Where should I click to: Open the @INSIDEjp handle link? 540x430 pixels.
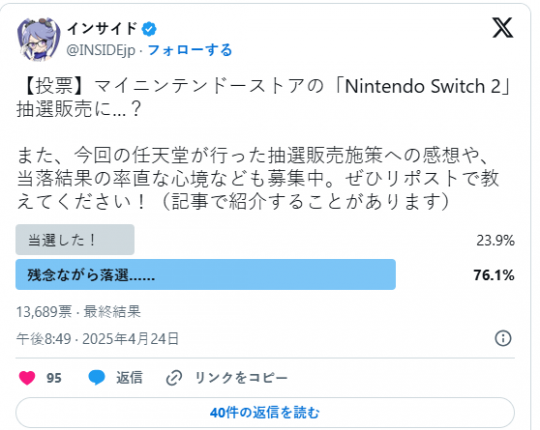click(101, 50)
